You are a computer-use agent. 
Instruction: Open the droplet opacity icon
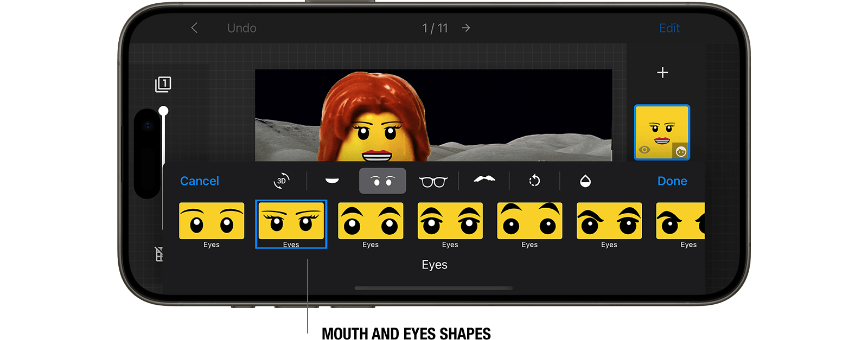click(x=585, y=181)
